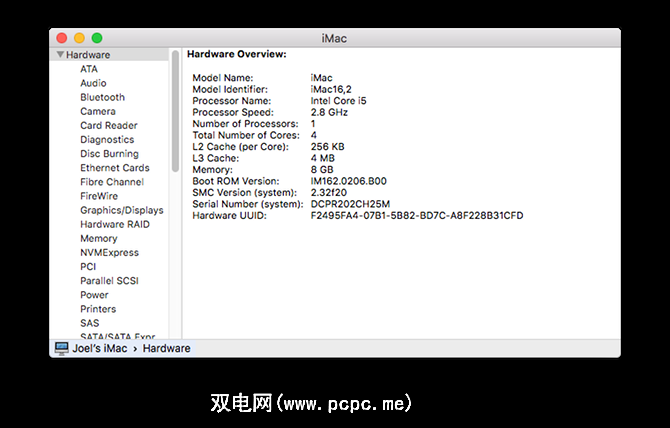The height and width of the screenshot is (428, 670).
Task: Open the NVMExpress entry
Action: 109,252
